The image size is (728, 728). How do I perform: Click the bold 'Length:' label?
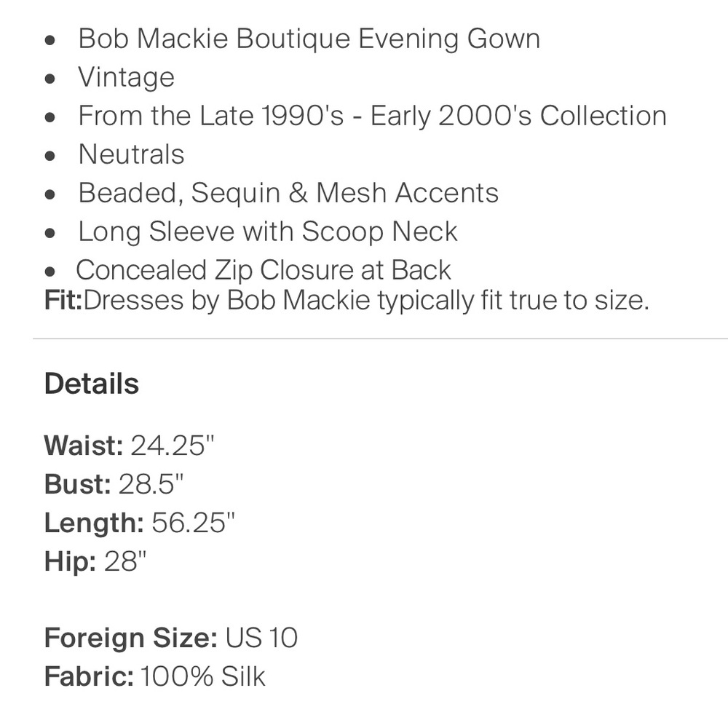[94, 523]
